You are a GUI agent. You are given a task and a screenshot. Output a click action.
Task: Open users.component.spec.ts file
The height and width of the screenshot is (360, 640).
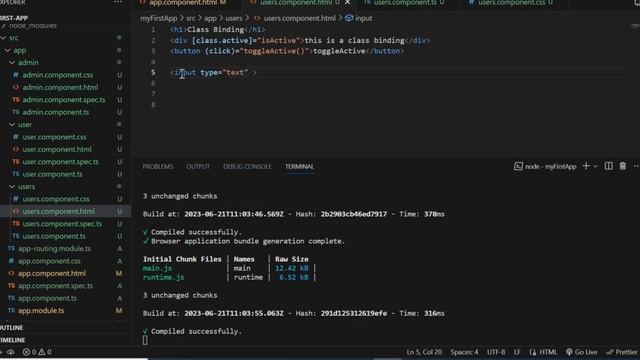[62, 224]
